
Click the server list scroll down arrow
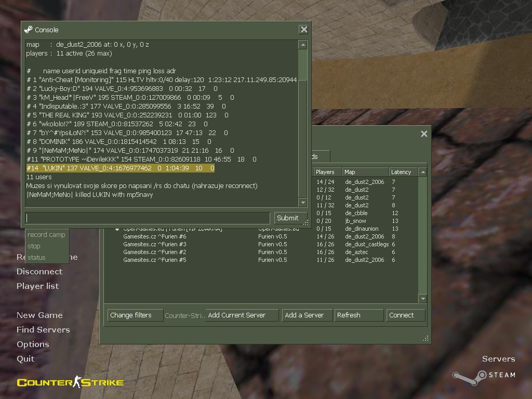click(x=423, y=299)
